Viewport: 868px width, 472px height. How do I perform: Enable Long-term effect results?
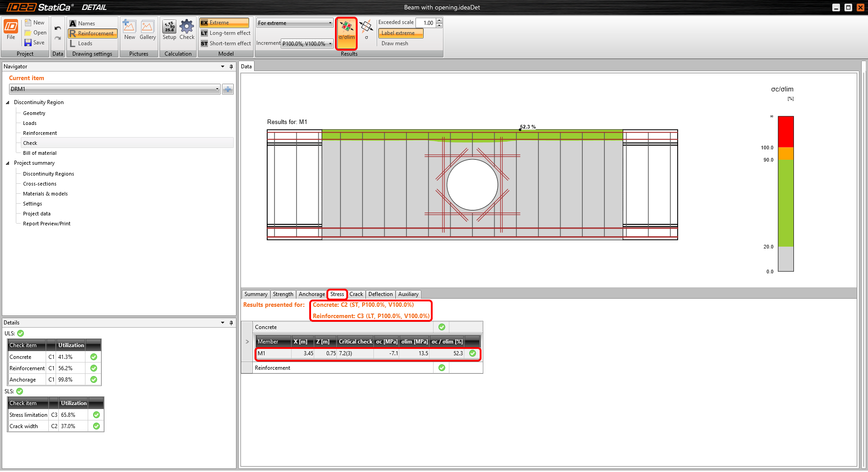coord(225,33)
